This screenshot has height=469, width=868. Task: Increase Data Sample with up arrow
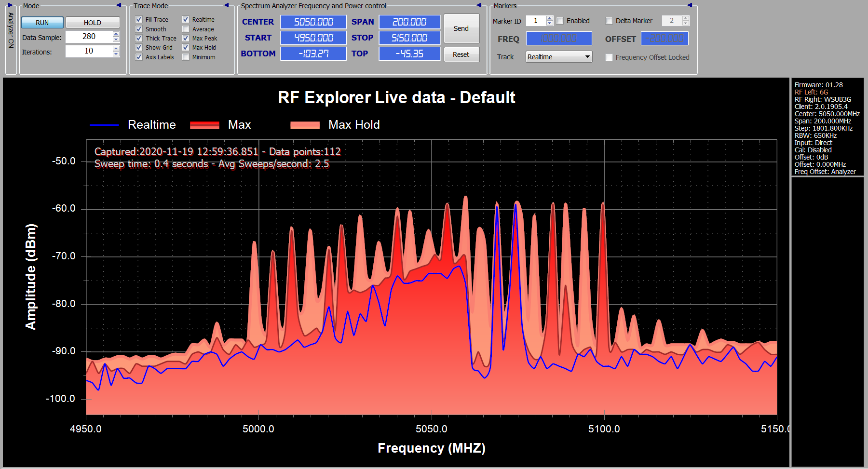click(x=116, y=34)
